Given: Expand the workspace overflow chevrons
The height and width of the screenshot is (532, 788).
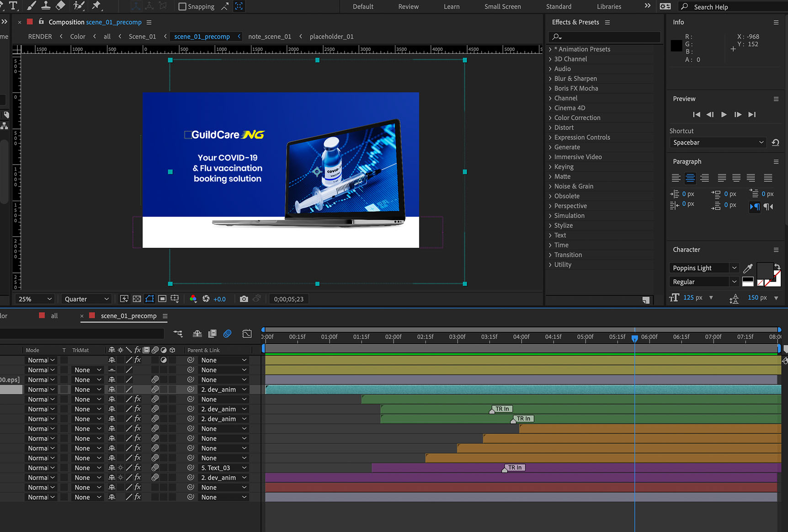Looking at the screenshot, I should 647,6.
